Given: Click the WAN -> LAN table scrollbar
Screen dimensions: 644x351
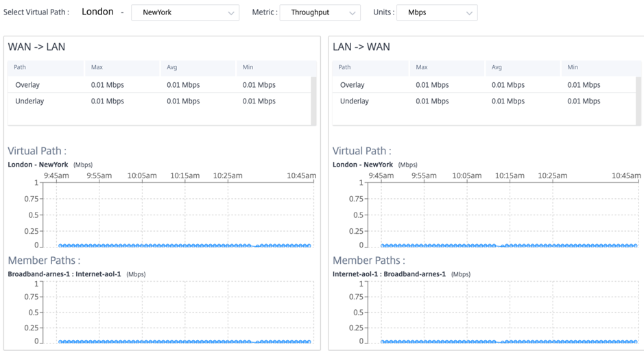Looking at the screenshot, I should [x=314, y=101].
